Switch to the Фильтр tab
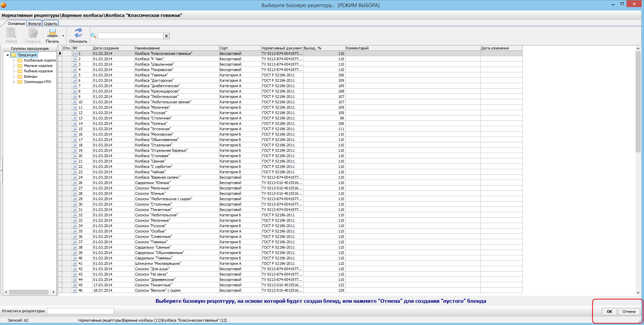 coord(34,24)
